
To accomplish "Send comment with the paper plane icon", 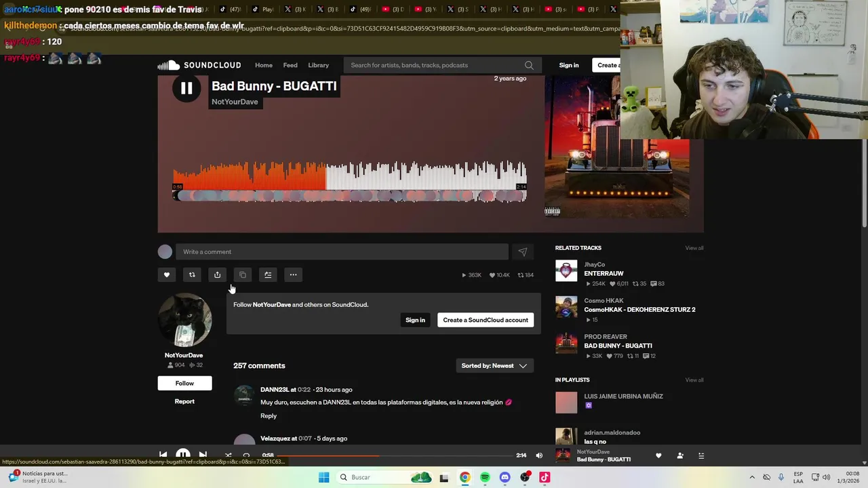I will [523, 252].
